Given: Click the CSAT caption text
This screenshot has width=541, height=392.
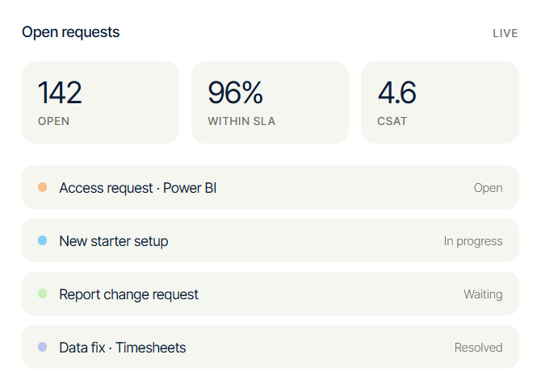Looking at the screenshot, I should (x=392, y=121).
